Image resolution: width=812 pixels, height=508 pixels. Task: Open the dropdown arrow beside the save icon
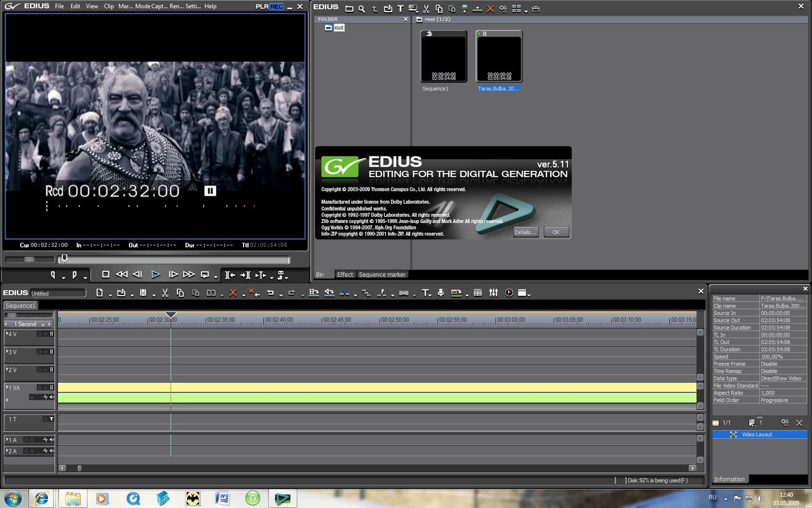(154, 295)
